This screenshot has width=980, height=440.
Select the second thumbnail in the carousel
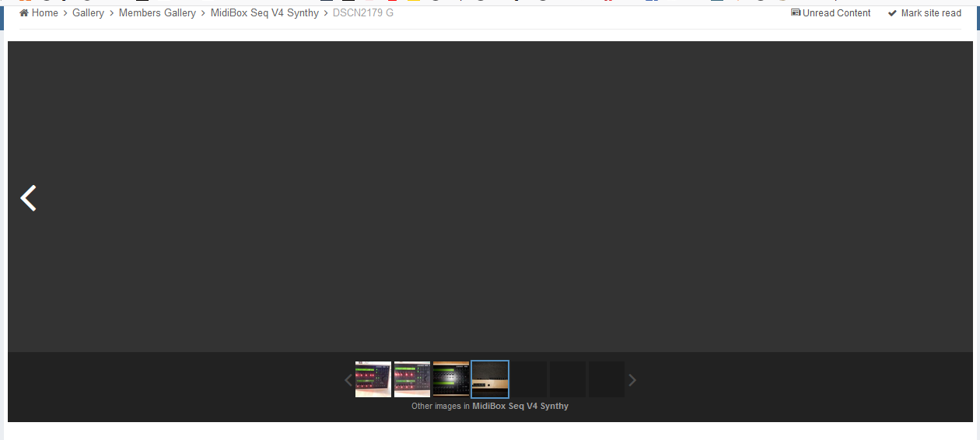point(412,379)
